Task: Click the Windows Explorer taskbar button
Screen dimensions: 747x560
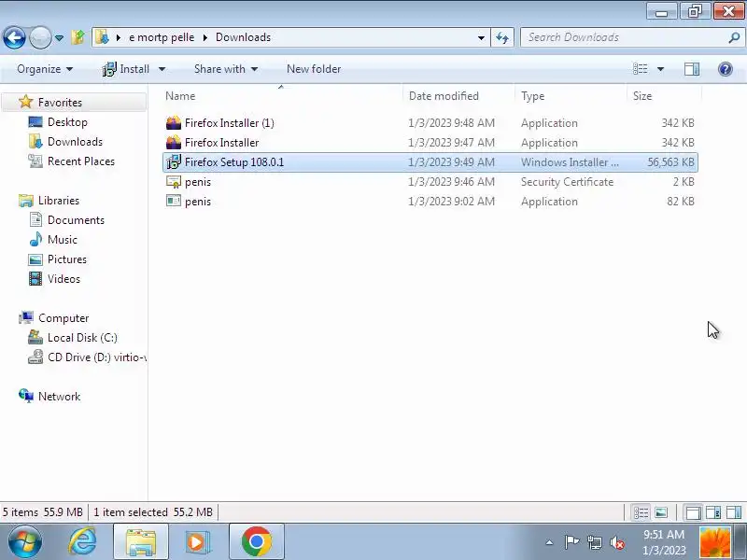Action: (x=141, y=541)
